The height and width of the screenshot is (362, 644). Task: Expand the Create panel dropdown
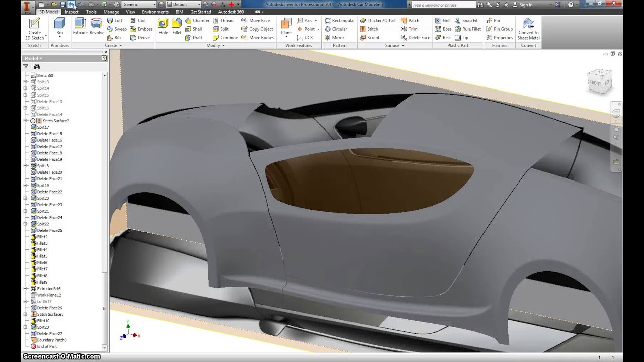(x=113, y=46)
